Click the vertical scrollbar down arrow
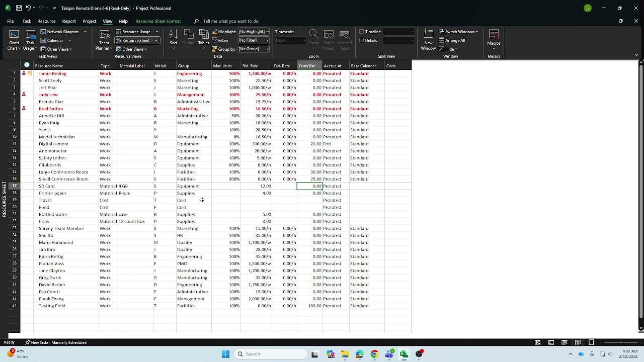644x362 pixels. pyautogui.click(x=640, y=328)
